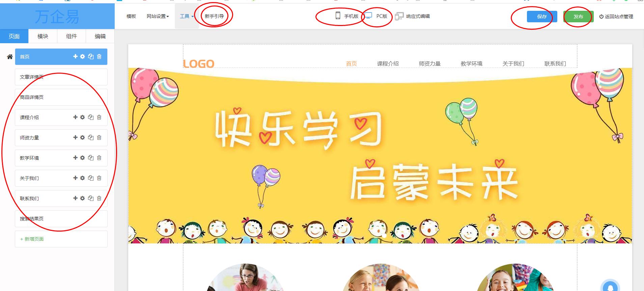Select the 文章详情页 page row
644x291 pixels.
[x=61, y=77]
